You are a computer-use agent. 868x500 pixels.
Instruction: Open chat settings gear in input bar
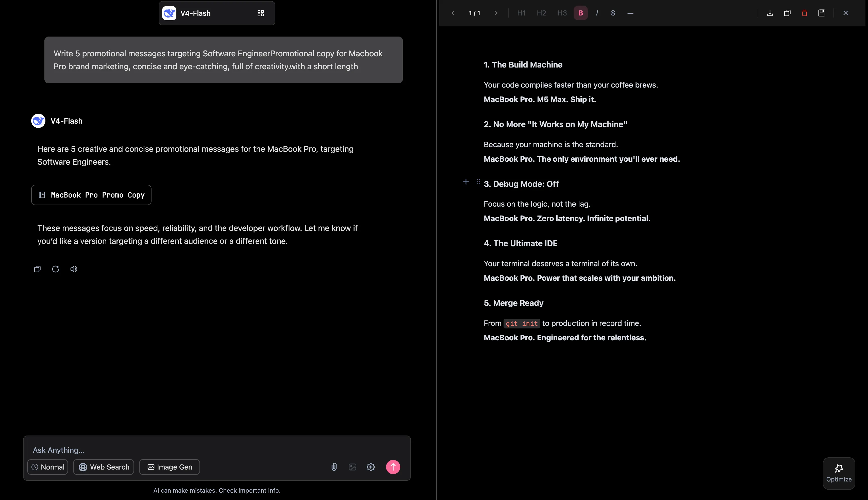tap(371, 467)
